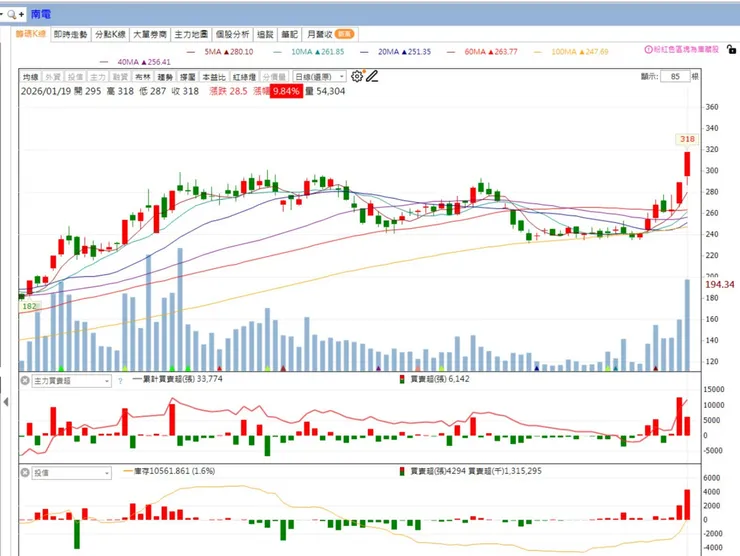Click the 318 high price label
Screen dimensions: 740x556
pyautogui.click(x=687, y=139)
